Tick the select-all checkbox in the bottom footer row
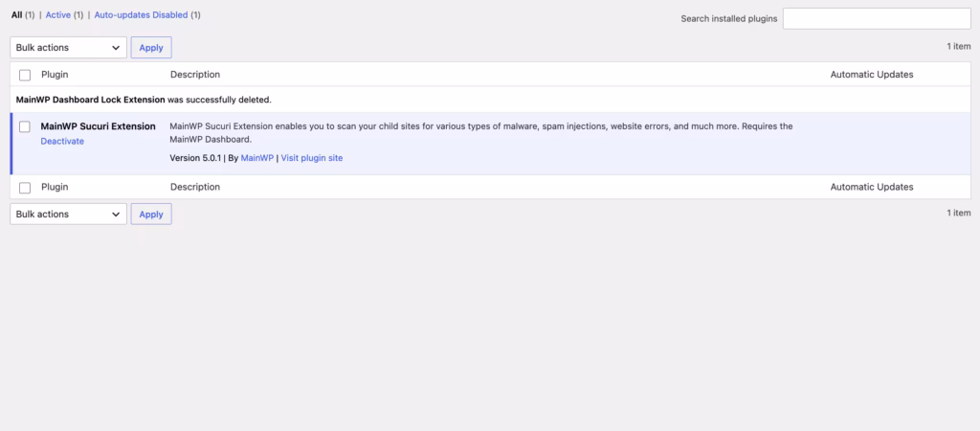Screen dimensions: 980x431 (25, 188)
